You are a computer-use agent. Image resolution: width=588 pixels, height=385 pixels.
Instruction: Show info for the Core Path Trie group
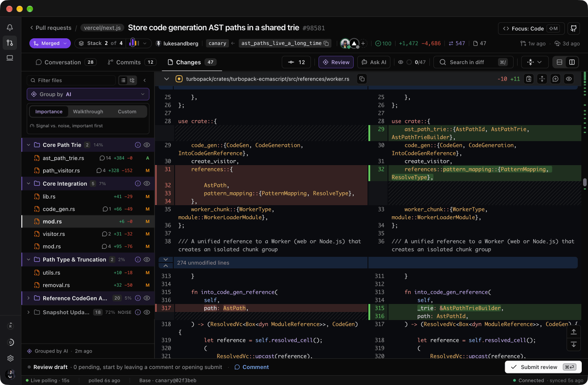138,145
